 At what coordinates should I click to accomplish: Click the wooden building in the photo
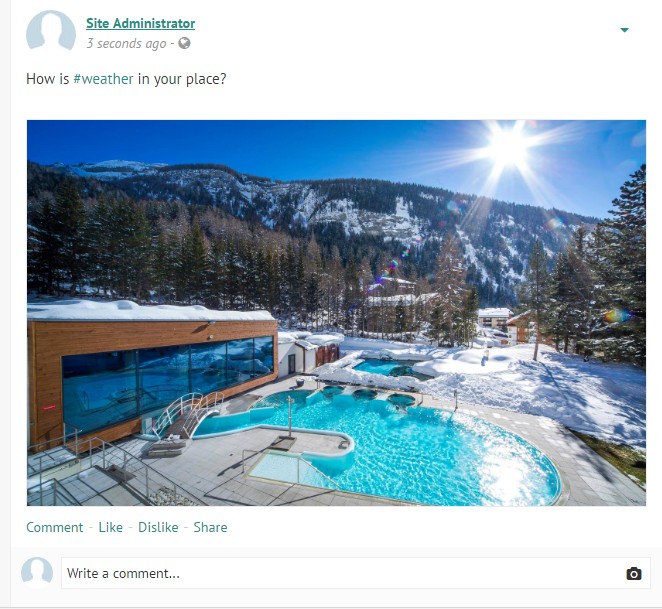point(152,372)
